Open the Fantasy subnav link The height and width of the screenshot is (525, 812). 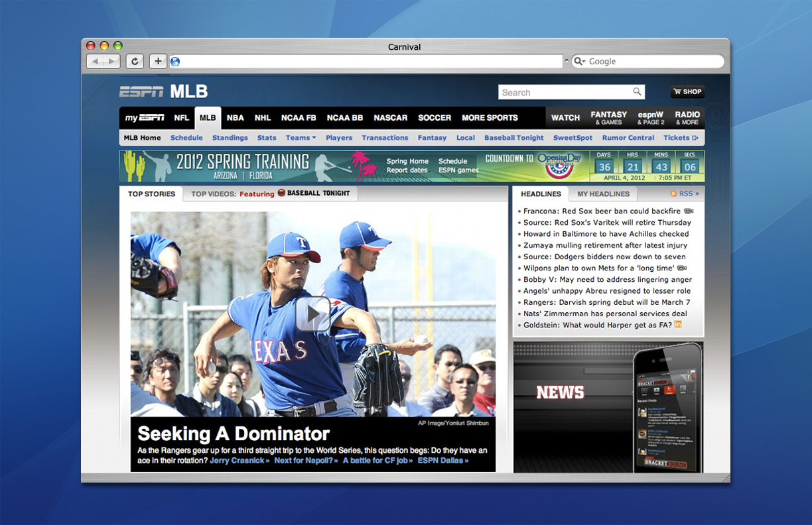pos(432,138)
